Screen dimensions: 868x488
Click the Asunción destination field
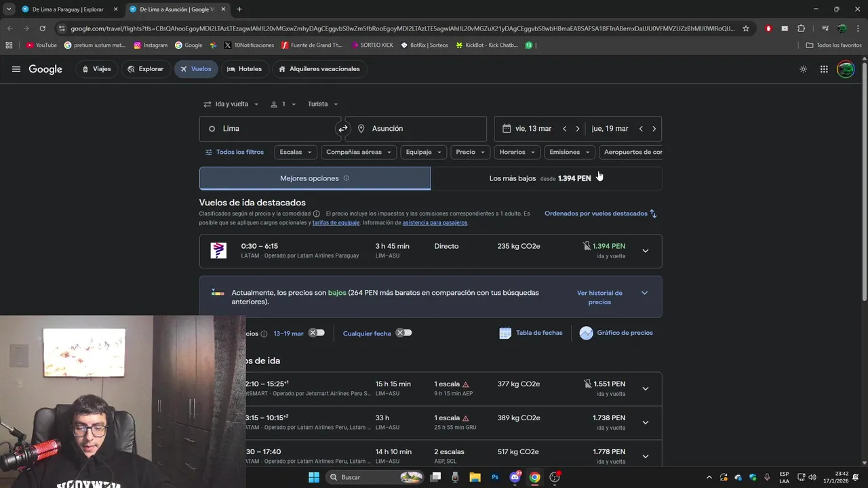click(416, 129)
